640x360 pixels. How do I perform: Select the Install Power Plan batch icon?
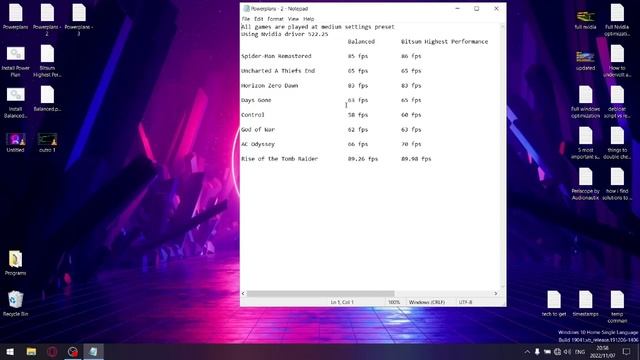click(x=16, y=61)
